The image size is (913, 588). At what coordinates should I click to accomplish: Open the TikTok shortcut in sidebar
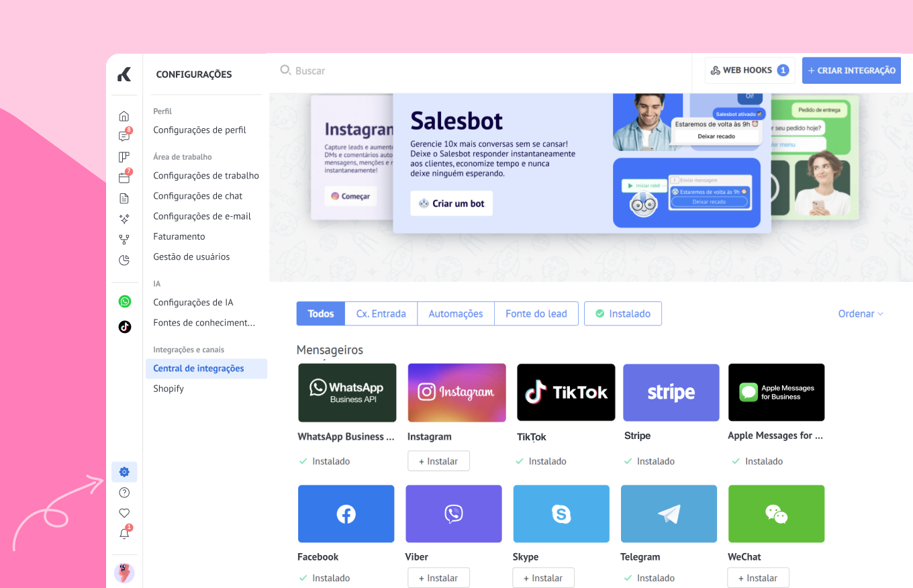[x=124, y=327]
